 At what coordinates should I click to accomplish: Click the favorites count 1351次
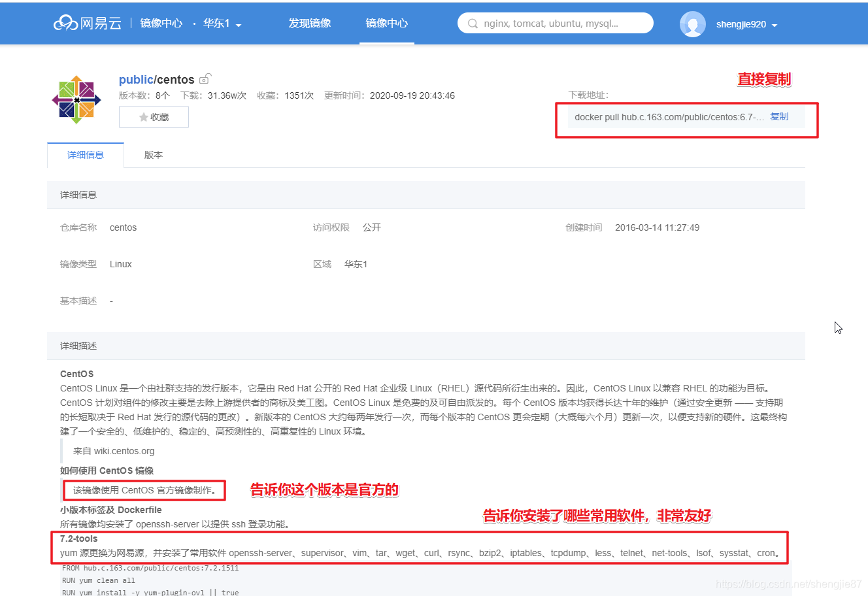pyautogui.click(x=299, y=95)
